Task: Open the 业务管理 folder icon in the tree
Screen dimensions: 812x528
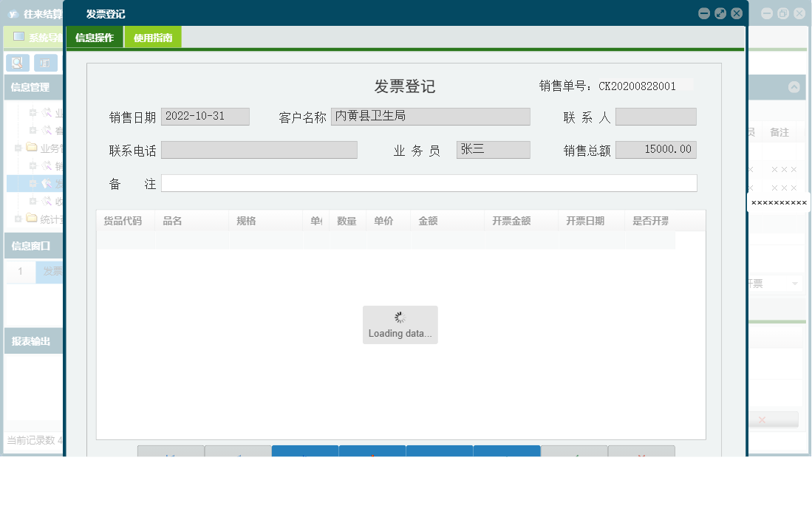Action: click(x=31, y=146)
